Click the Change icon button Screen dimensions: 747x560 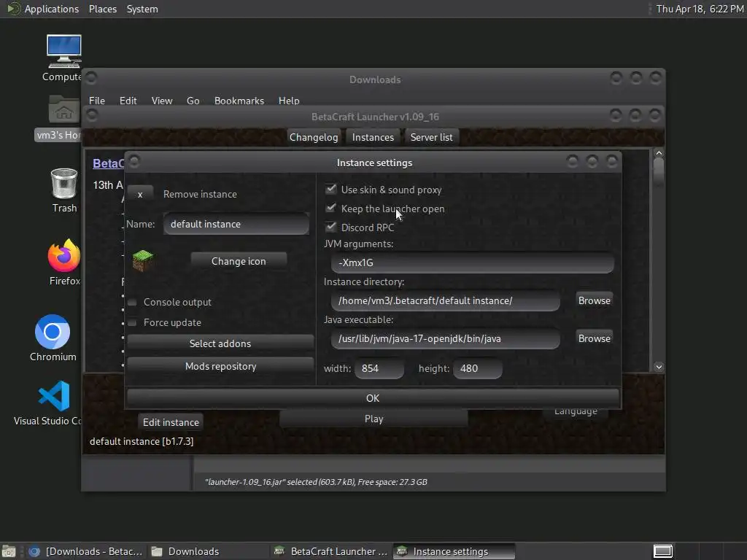click(239, 261)
